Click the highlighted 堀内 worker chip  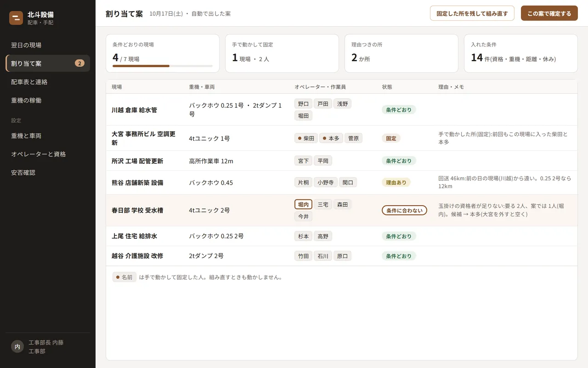click(303, 204)
